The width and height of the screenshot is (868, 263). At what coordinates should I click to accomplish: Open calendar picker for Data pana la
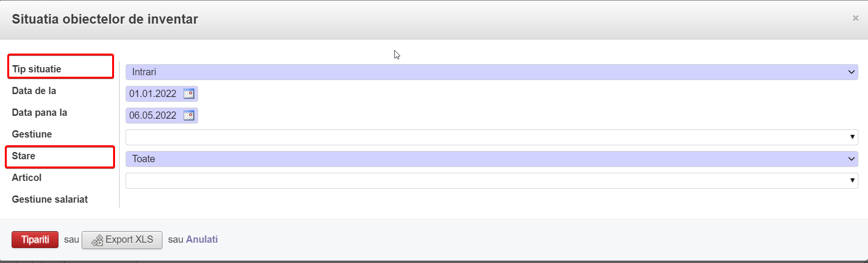click(189, 115)
